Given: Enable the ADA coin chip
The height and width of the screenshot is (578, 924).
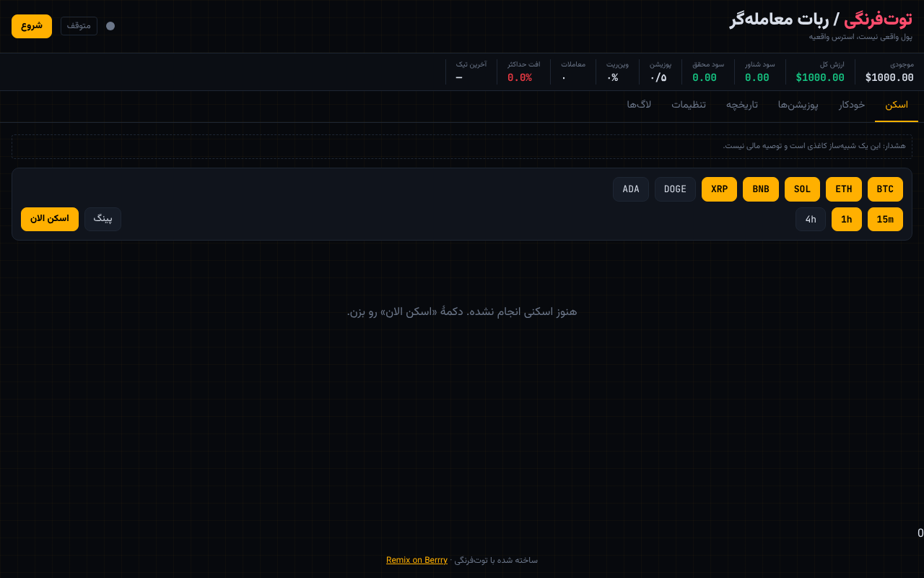Looking at the screenshot, I should (x=631, y=189).
